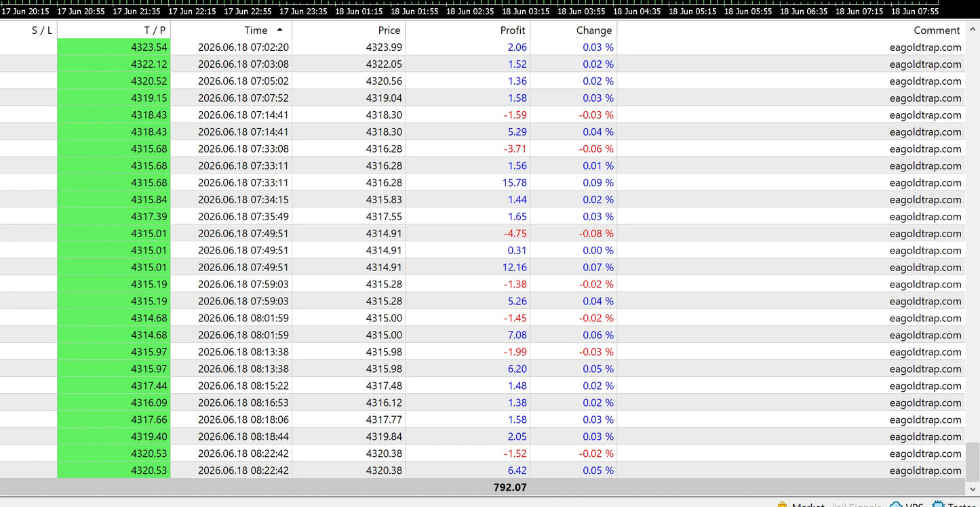Select the loss value -3.71
This screenshot has height=507, width=980.
[515, 148]
